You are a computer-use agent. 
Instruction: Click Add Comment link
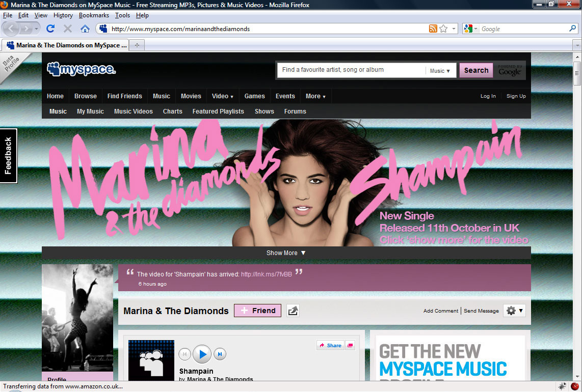point(441,311)
